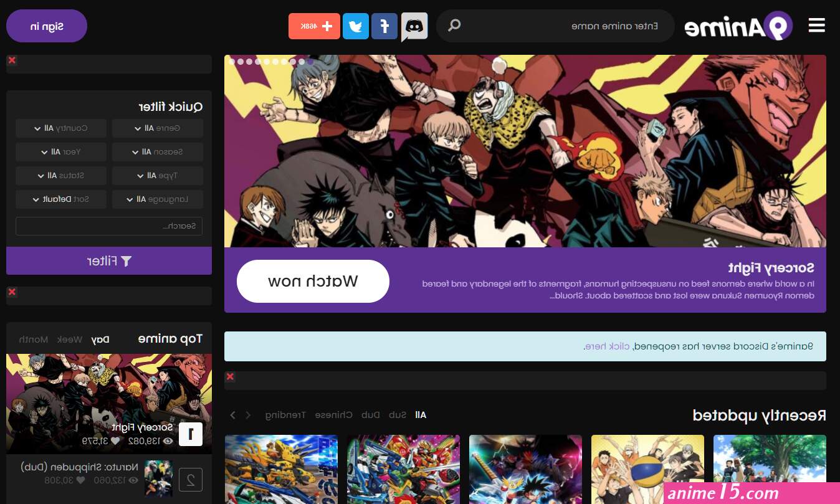Click the bright left-pointing chevron in Recently updated
This screenshot has width=840, height=504.
coord(233,415)
